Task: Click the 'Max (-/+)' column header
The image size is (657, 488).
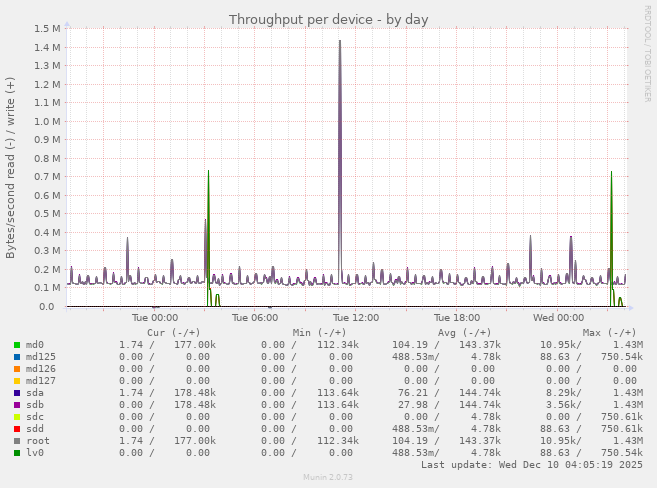Action: (x=609, y=333)
